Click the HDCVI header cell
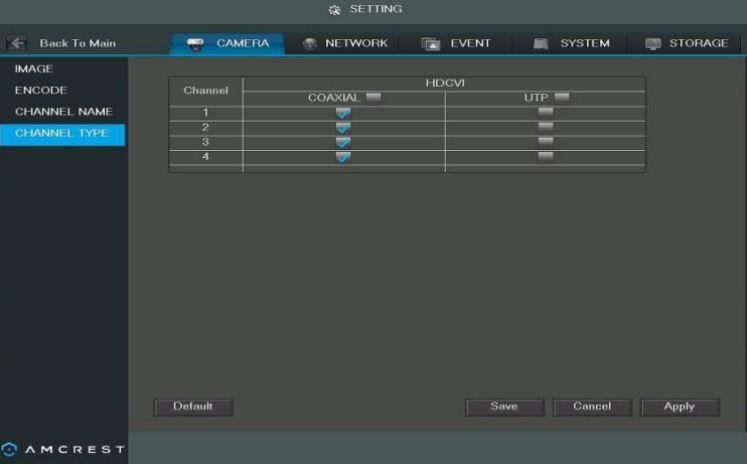747x464 pixels. click(444, 83)
